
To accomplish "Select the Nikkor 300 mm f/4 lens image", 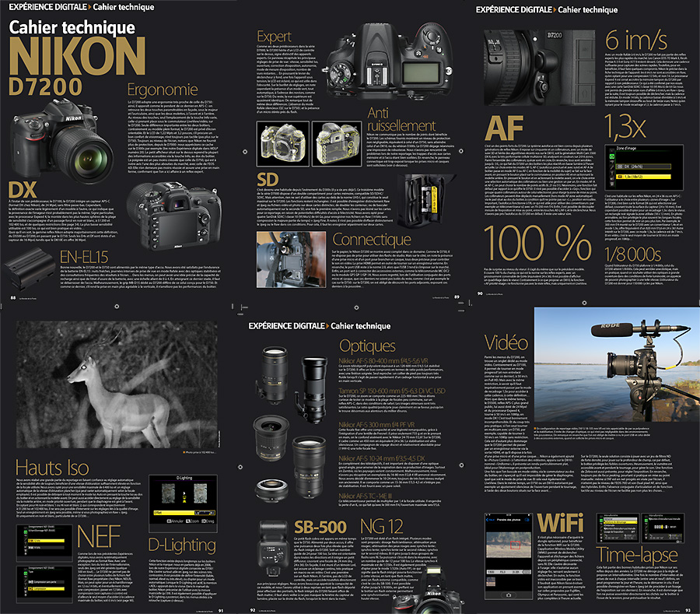I will tap(310, 468).
